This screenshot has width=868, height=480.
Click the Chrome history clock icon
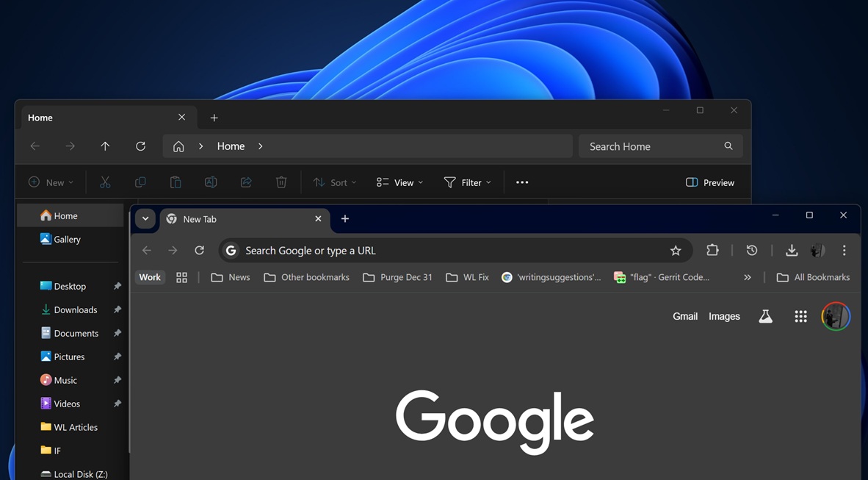pos(751,251)
